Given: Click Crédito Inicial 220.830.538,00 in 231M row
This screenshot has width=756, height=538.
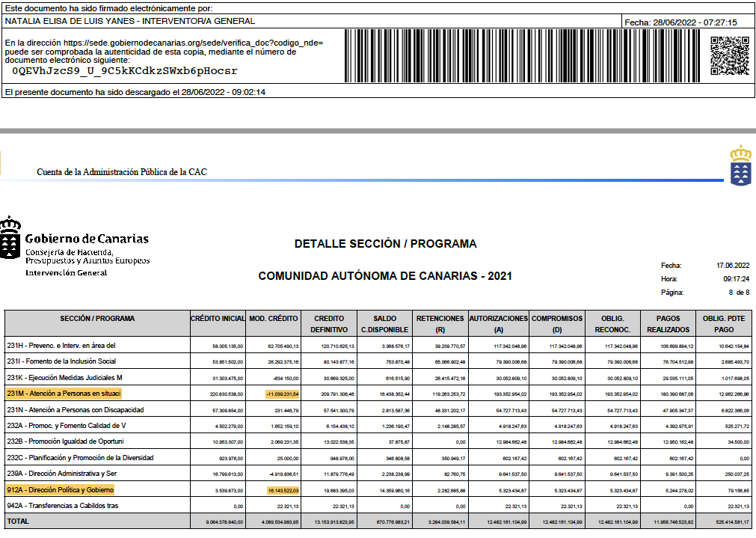Looking at the screenshot, I should tap(227, 394).
